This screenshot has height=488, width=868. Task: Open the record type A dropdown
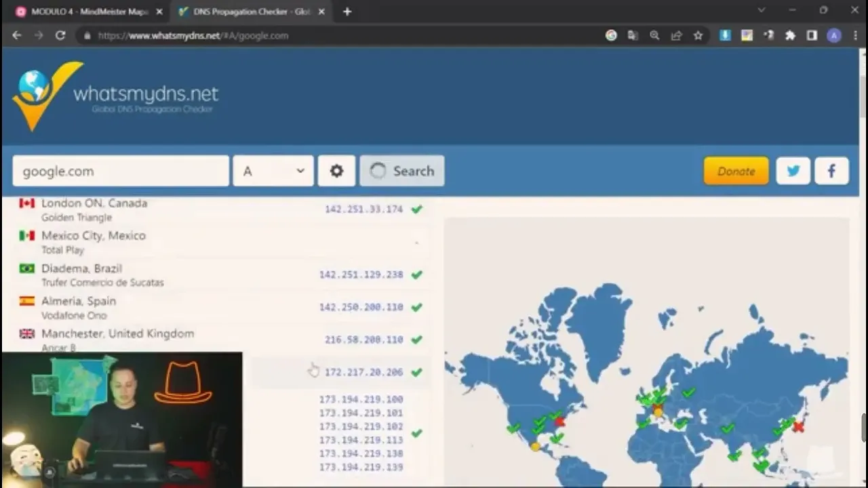point(273,171)
